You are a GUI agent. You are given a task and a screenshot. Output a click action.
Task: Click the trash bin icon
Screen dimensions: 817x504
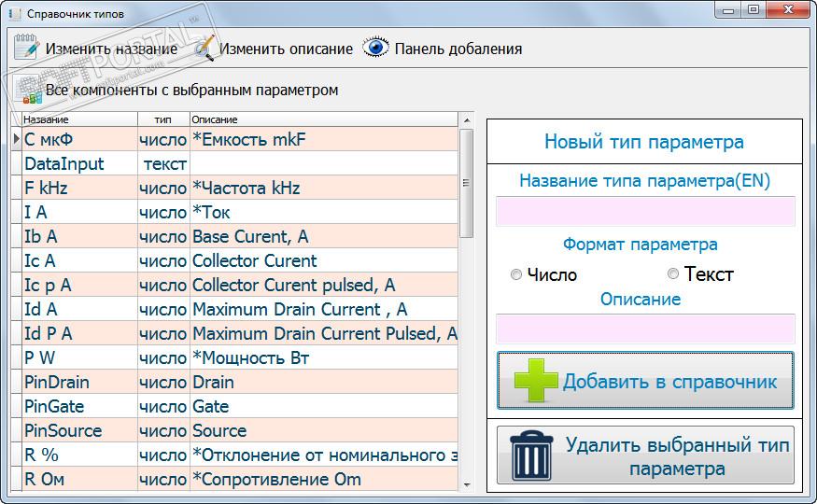[x=531, y=455]
